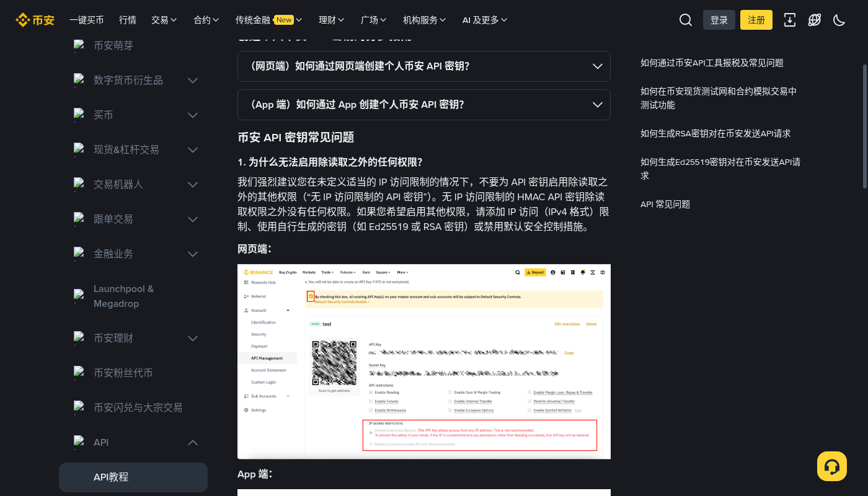This screenshot has width=868, height=496.
Task: Toggle dark mode moon icon
Action: click(839, 20)
